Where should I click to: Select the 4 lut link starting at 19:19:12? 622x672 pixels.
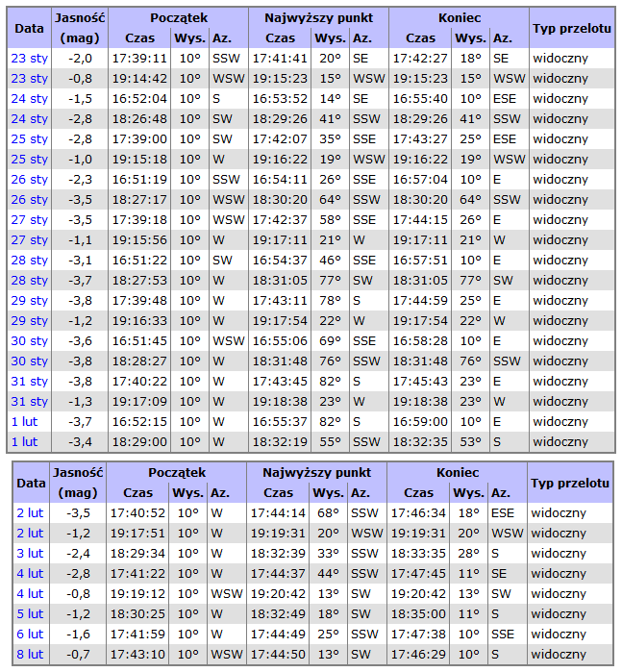(30, 593)
